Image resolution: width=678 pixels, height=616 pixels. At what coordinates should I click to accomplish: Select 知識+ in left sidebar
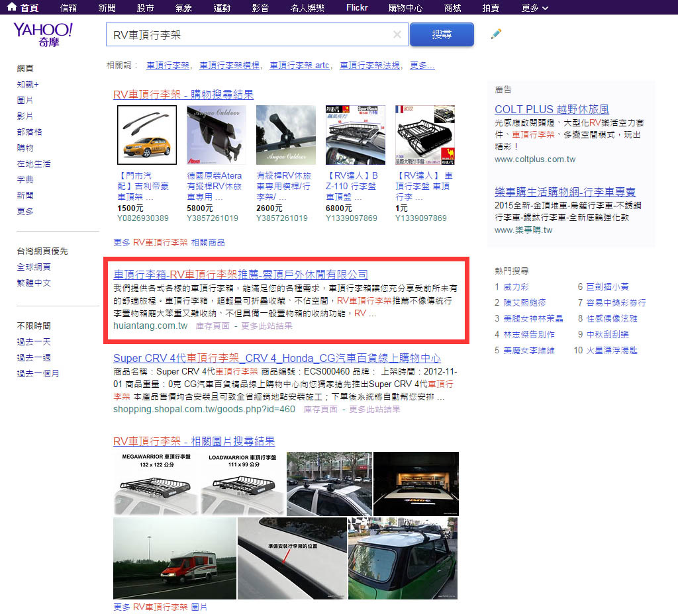coord(28,84)
